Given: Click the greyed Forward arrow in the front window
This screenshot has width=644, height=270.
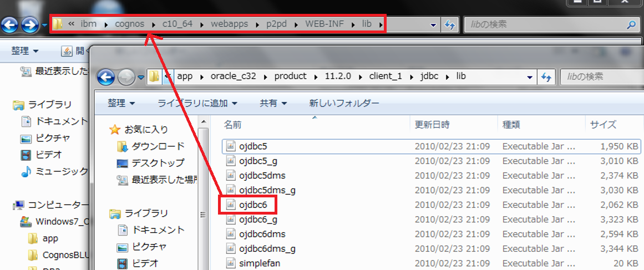Looking at the screenshot, I should coord(126,77).
